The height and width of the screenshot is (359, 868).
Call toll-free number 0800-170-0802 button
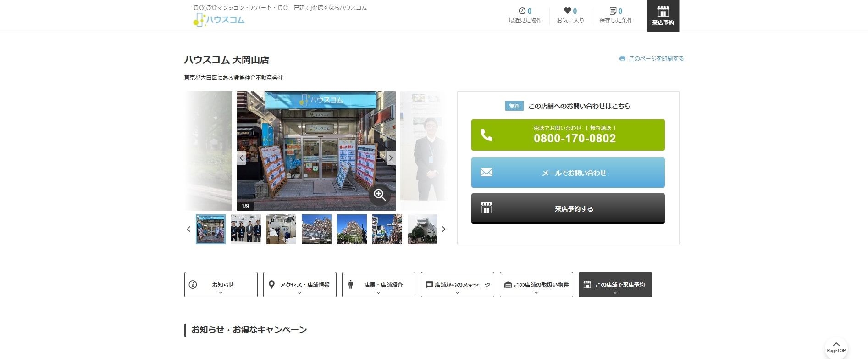[568, 135]
